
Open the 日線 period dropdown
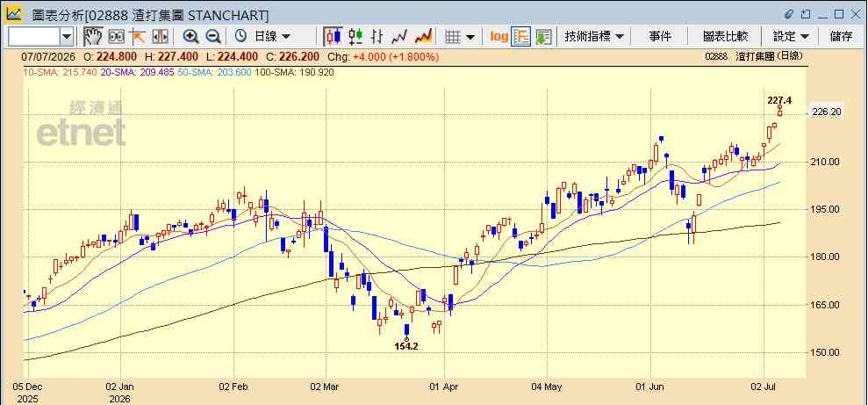[x=271, y=37]
